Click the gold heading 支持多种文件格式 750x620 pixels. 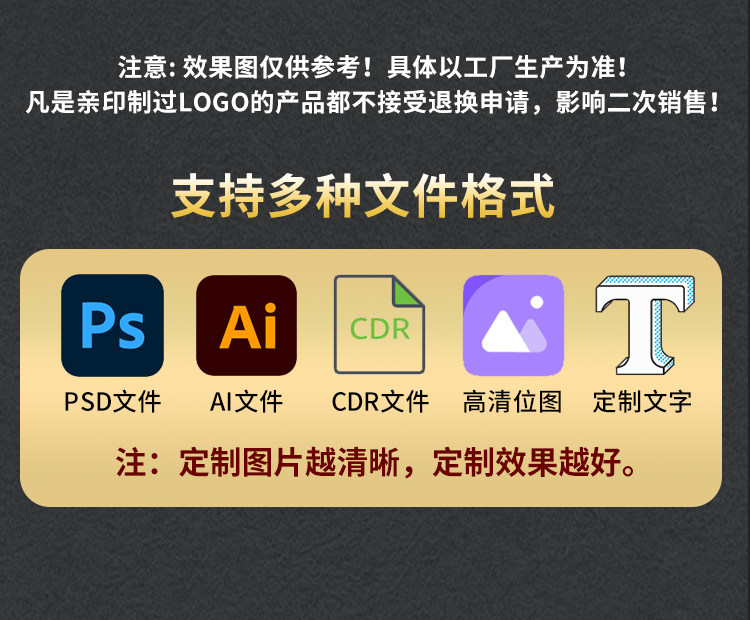[363, 196]
